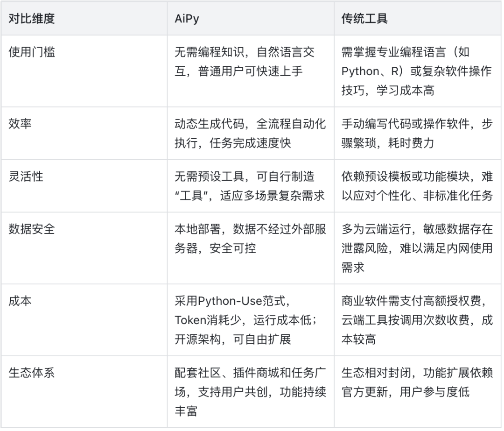Screen dimensions: 504x431
Task: Select the 生态体系 row label
Action: tap(32, 373)
